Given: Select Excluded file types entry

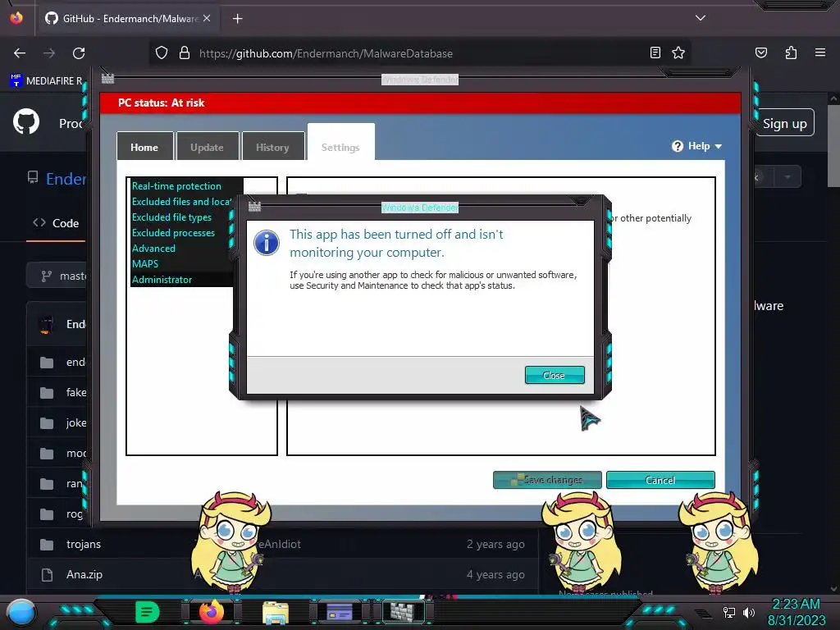Looking at the screenshot, I should [172, 217].
